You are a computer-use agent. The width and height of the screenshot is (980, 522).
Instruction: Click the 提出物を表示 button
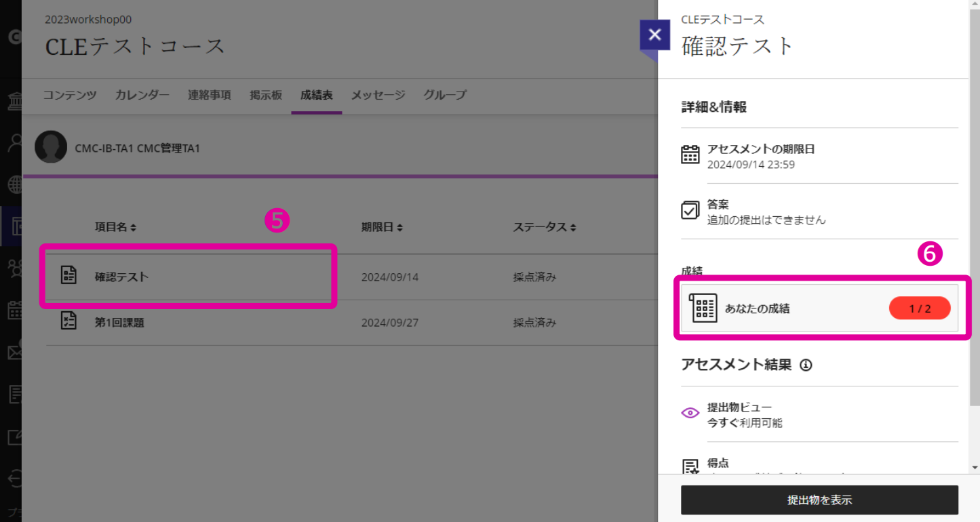819,500
